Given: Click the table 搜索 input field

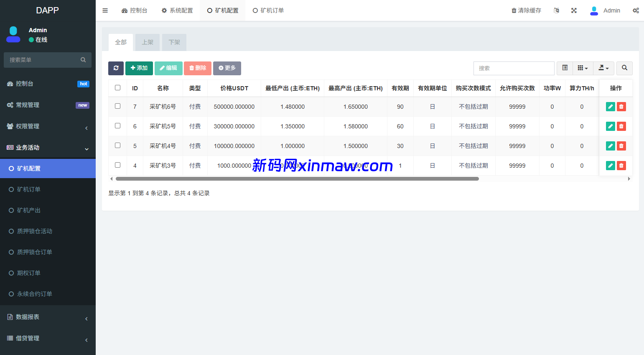Looking at the screenshot, I should click(514, 68).
